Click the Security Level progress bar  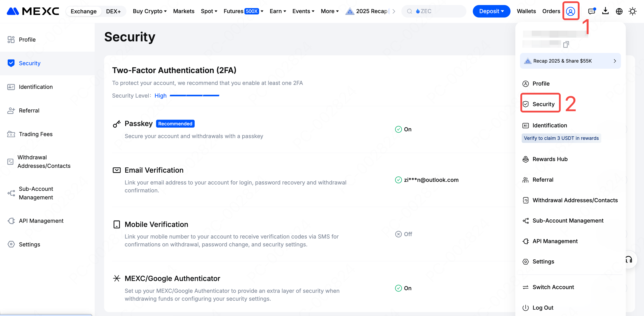(x=194, y=96)
